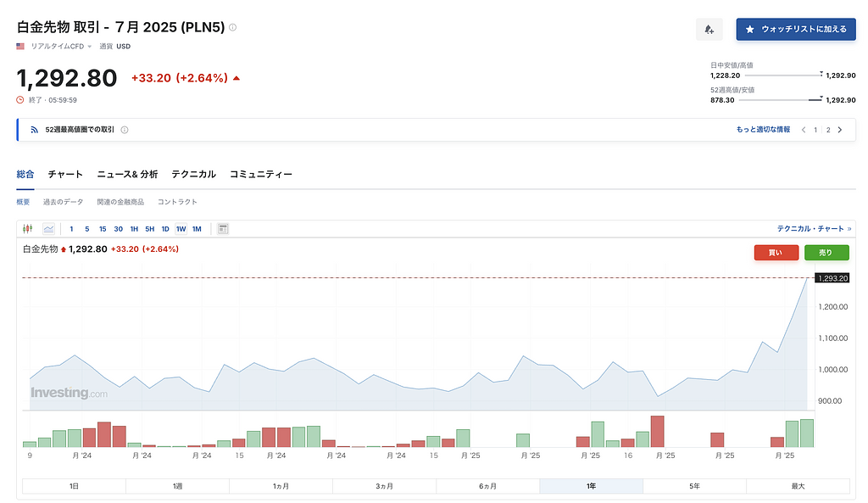Click info icon next to 52週最高値圏での取引

(125, 130)
